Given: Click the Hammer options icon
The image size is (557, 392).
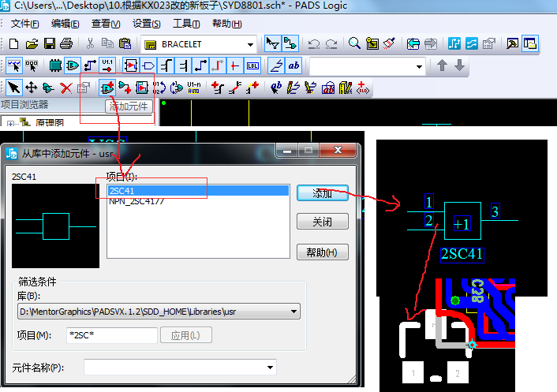Looking at the screenshot, I should pyautogui.click(x=512, y=44).
